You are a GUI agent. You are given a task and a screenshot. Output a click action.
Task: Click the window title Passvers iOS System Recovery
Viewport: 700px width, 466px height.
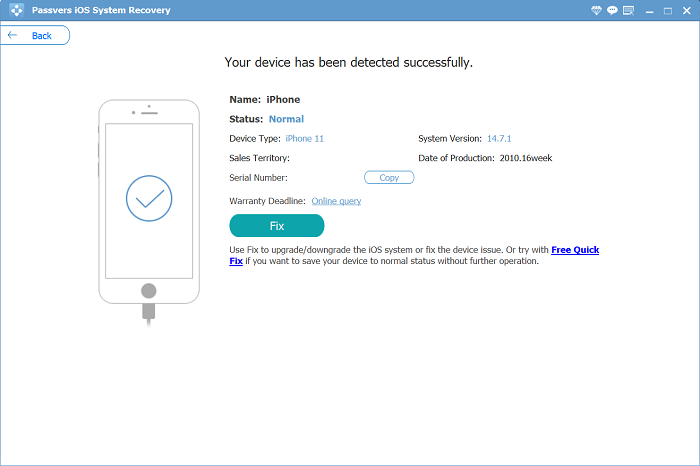coord(101,10)
